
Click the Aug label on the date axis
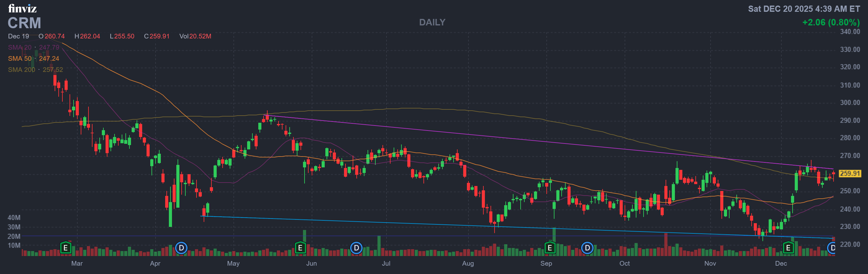point(468,263)
